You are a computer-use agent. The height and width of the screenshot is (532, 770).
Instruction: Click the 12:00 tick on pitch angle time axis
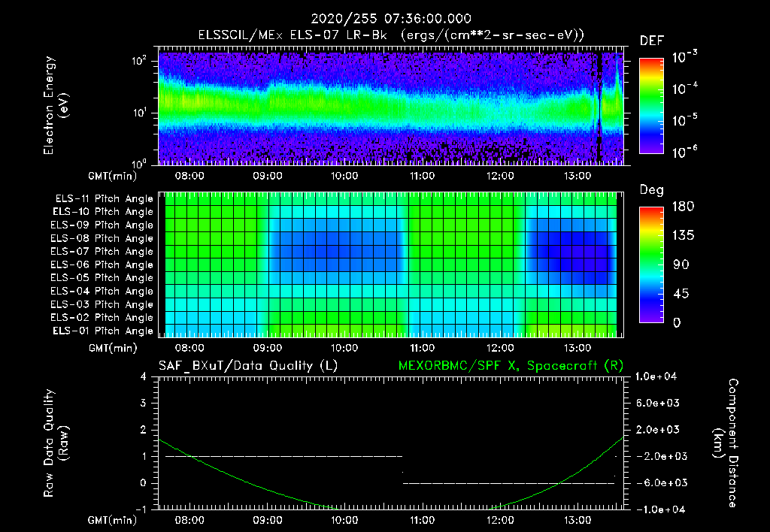(500, 348)
